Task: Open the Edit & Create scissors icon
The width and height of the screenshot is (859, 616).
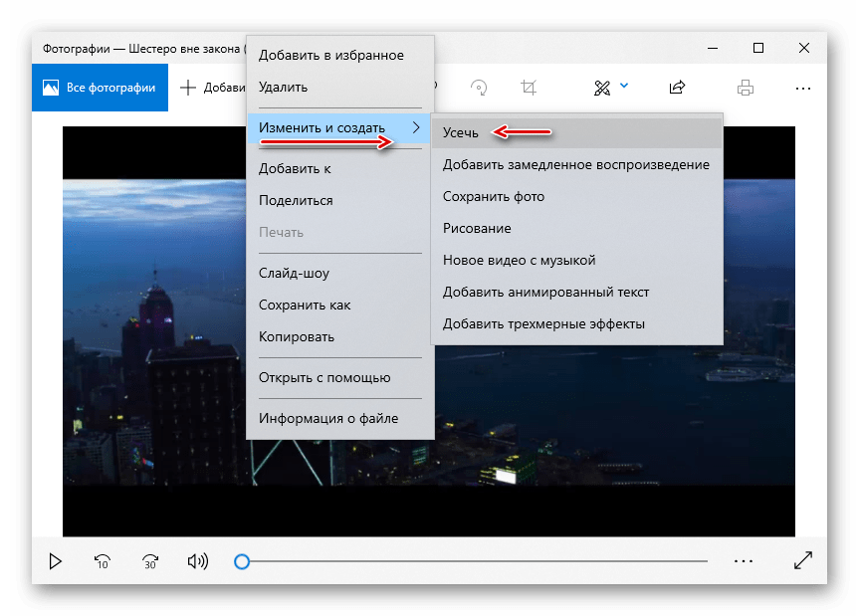Action: [601, 88]
